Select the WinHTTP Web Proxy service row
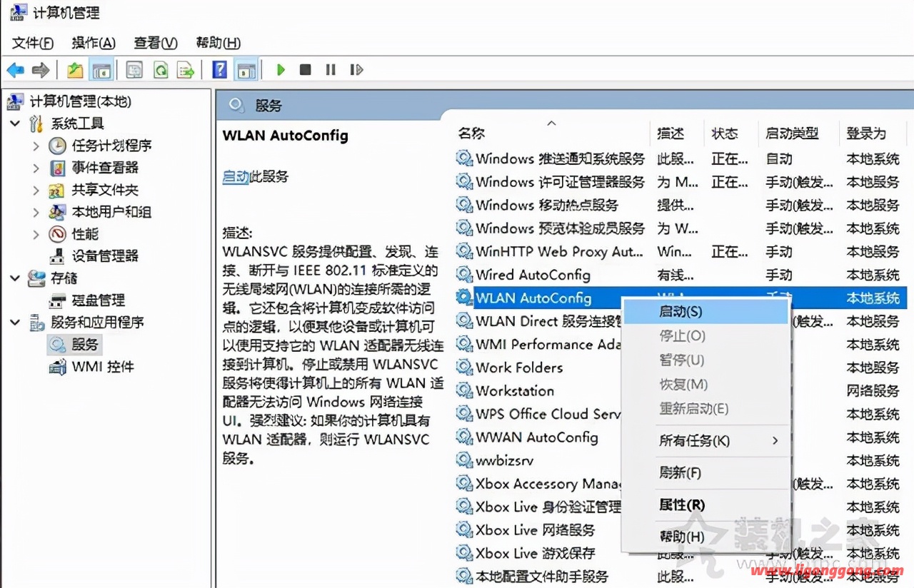 (x=681, y=252)
